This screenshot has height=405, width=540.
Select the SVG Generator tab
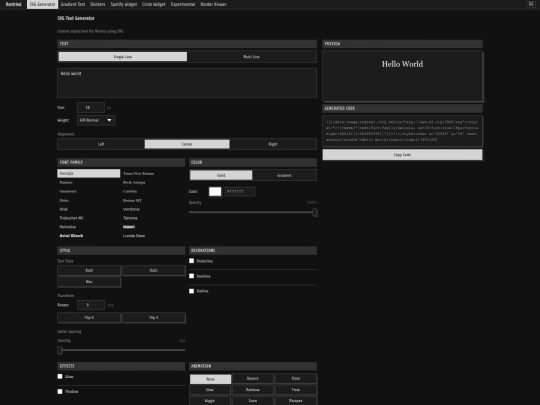pos(42,4)
